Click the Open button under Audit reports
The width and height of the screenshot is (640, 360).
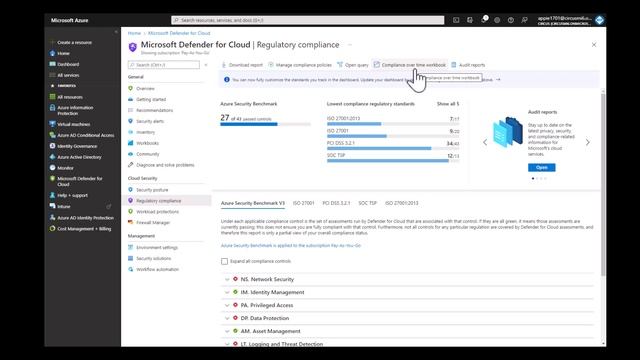tap(542, 168)
